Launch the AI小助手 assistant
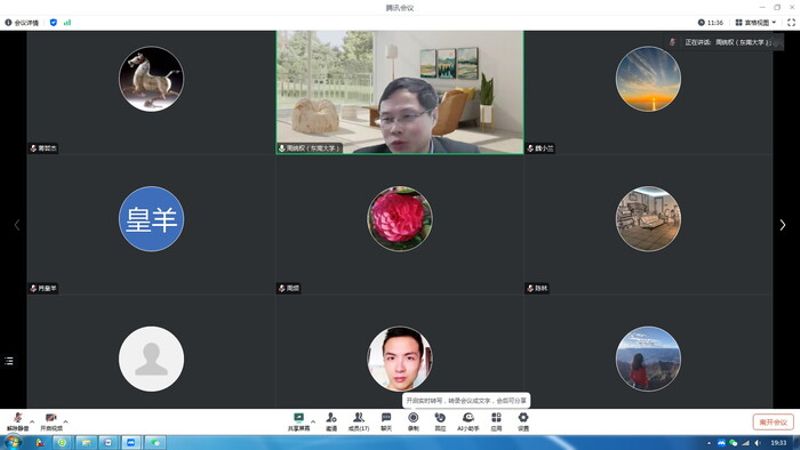The height and width of the screenshot is (450, 800). [x=468, y=418]
